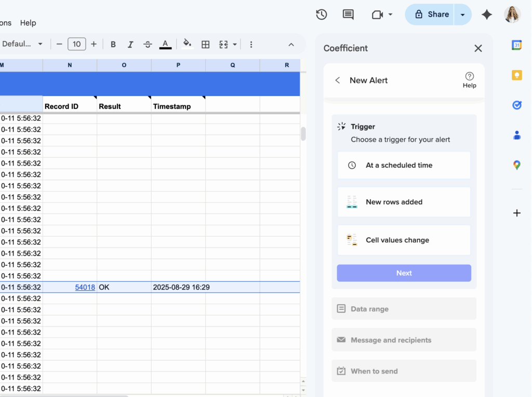The image size is (532, 397).
Task: Apply italic formatting
Action: click(x=130, y=44)
